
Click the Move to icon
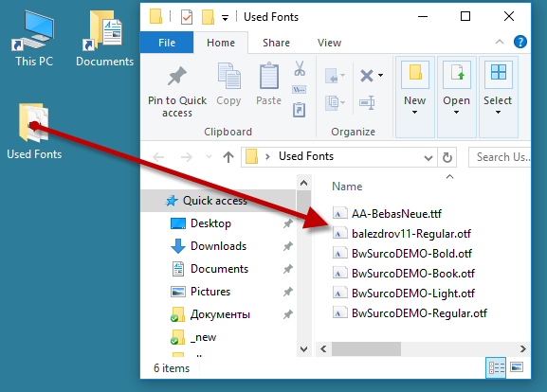point(335,76)
